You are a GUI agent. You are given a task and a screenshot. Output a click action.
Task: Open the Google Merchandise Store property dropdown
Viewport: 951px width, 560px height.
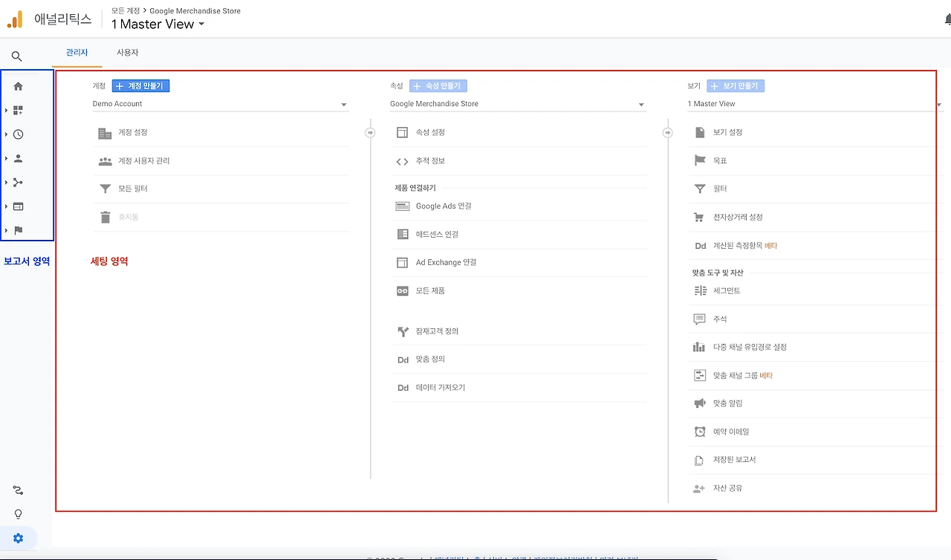pyautogui.click(x=518, y=104)
